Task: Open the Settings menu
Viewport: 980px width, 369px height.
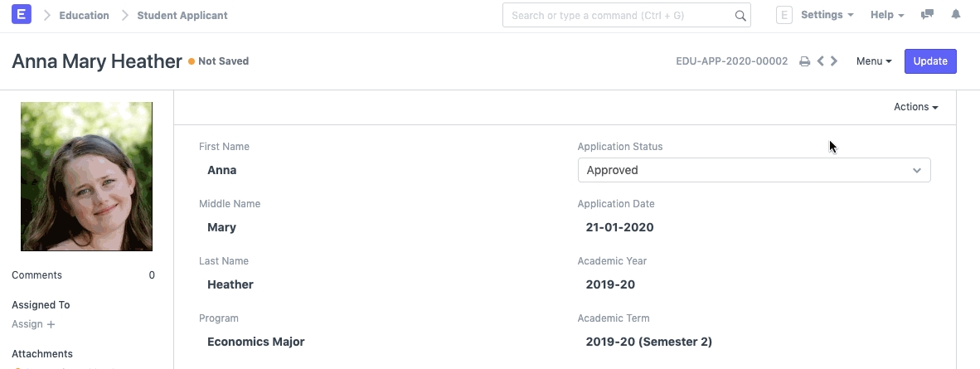Action: pos(827,15)
